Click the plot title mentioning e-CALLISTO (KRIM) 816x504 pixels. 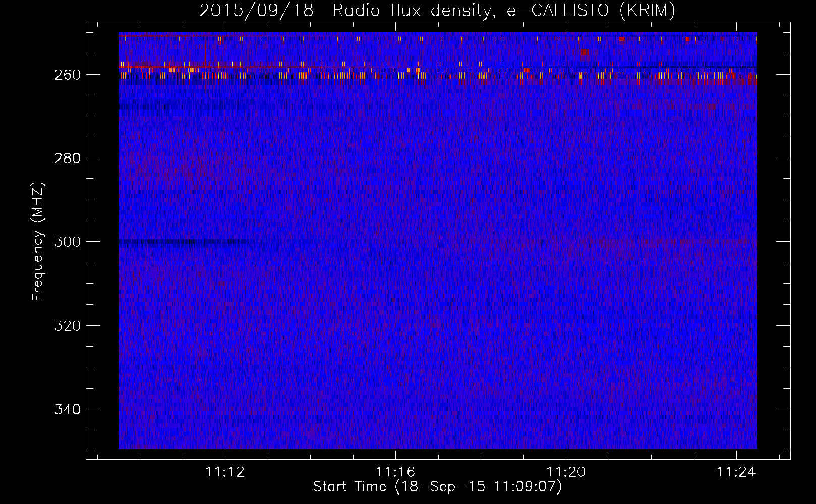click(437, 11)
